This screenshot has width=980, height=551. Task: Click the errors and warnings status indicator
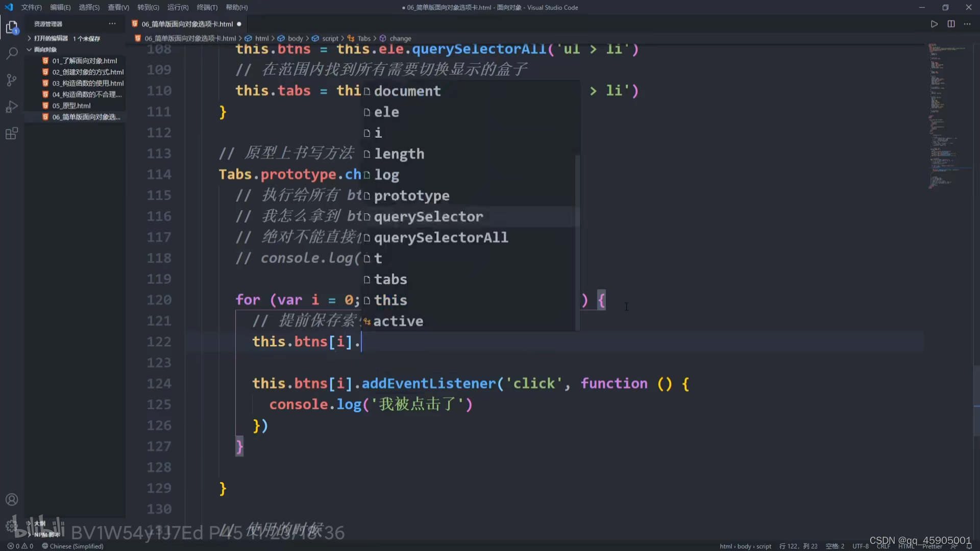coord(20,546)
